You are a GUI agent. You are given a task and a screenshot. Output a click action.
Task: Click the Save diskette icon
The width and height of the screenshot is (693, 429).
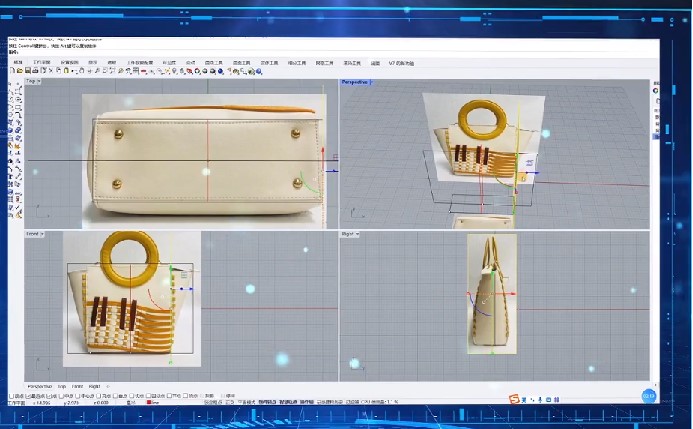click(x=28, y=71)
